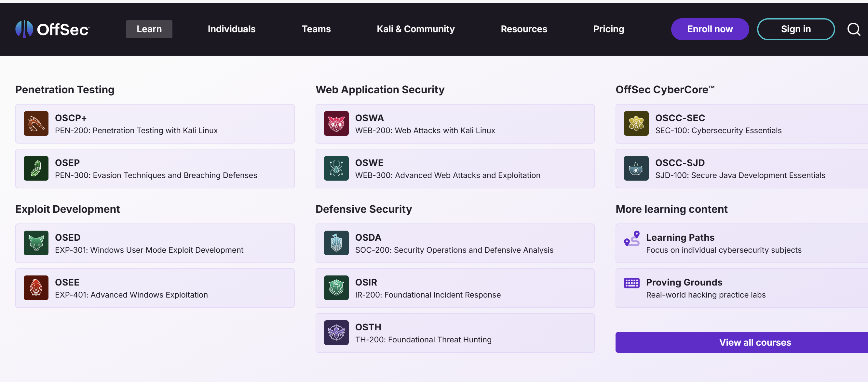Click the OSTH bee icon

pyautogui.click(x=336, y=333)
